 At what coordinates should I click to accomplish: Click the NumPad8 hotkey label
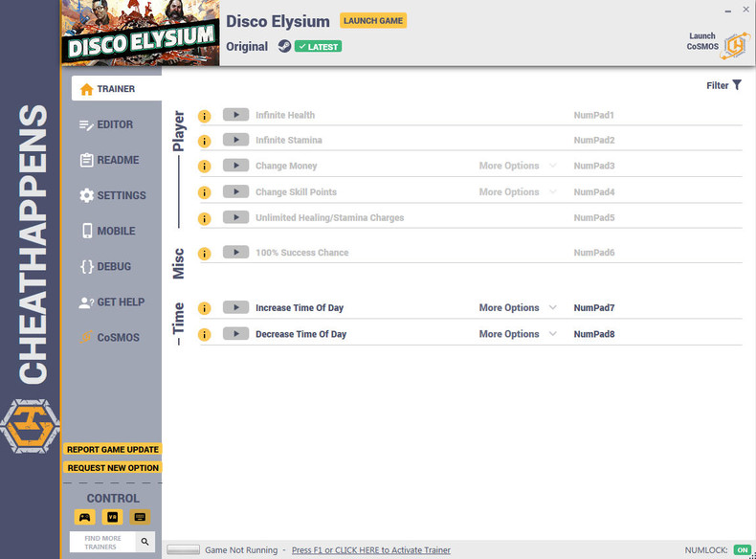(x=594, y=334)
